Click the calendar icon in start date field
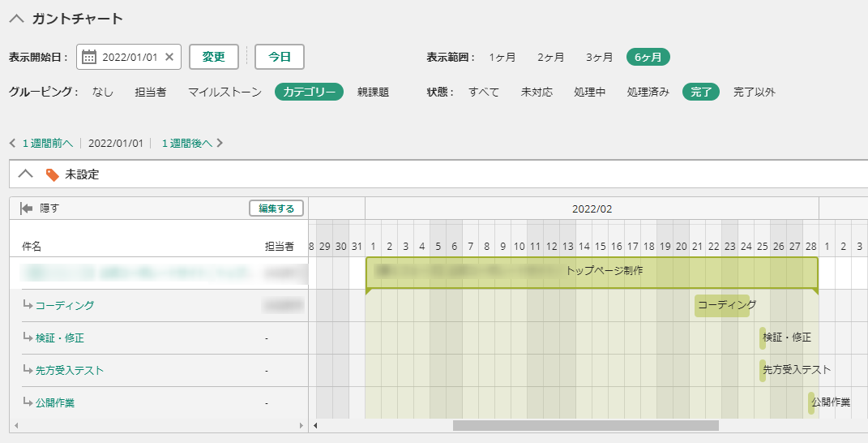The height and width of the screenshot is (443, 868). (x=90, y=57)
